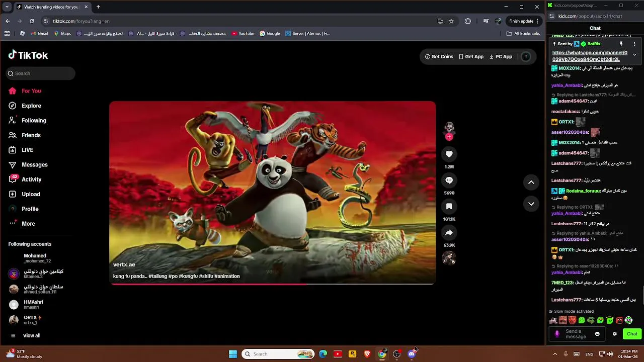Open the WhatsApp channel link
The width and height of the screenshot is (644, 362).
[x=590, y=56]
